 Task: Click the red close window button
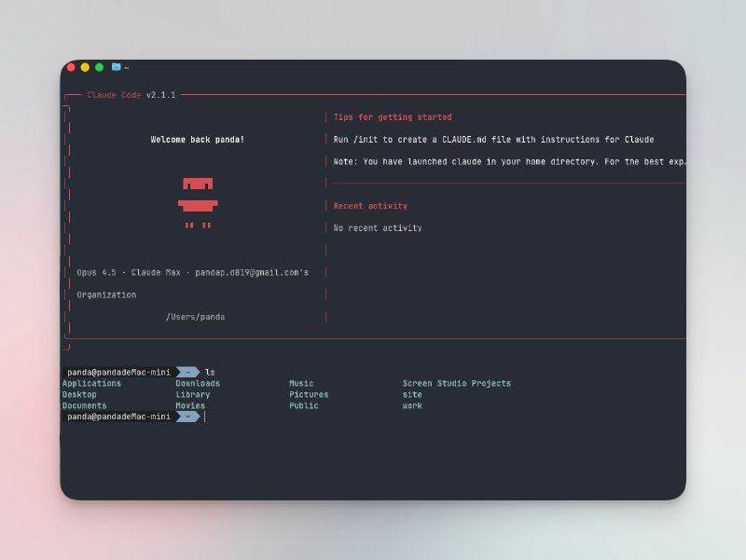click(71, 67)
